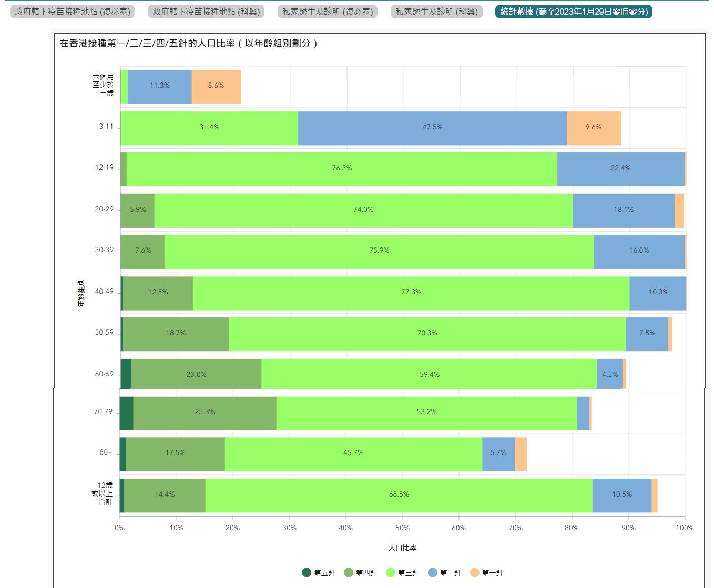Click the 統計數據 statistics tab

pos(574,12)
